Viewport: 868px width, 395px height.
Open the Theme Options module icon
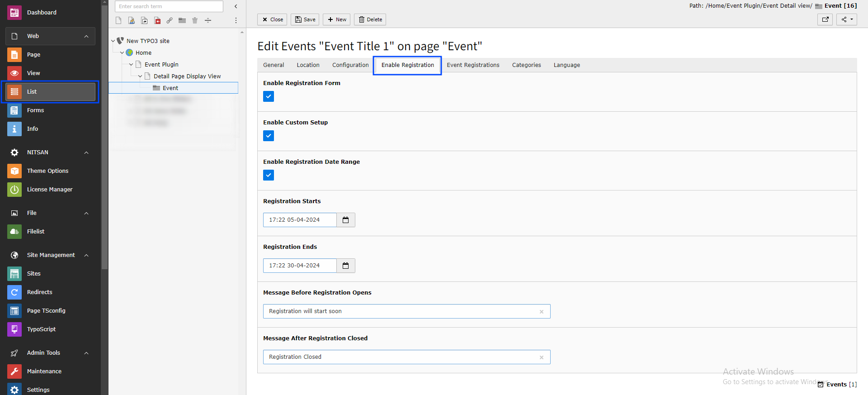(14, 171)
